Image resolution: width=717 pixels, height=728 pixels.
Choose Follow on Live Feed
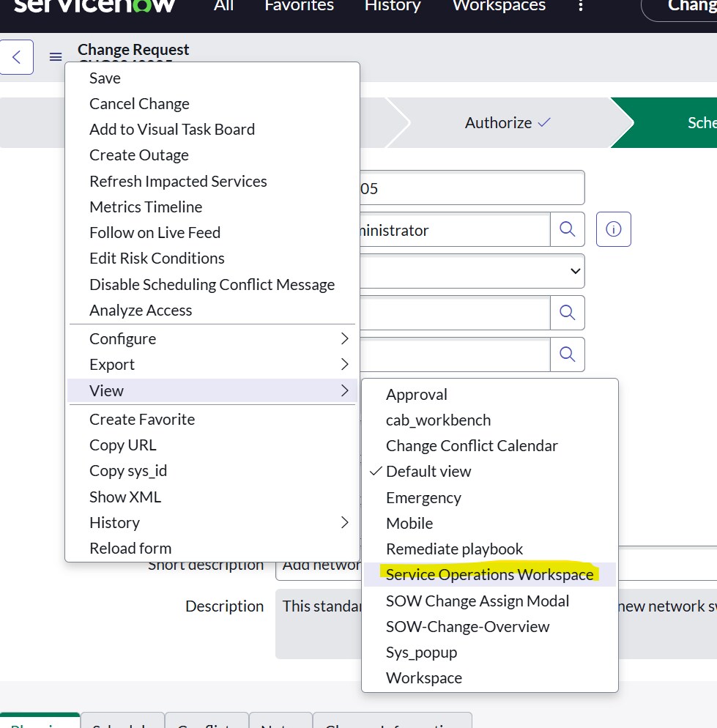pyautogui.click(x=212, y=232)
